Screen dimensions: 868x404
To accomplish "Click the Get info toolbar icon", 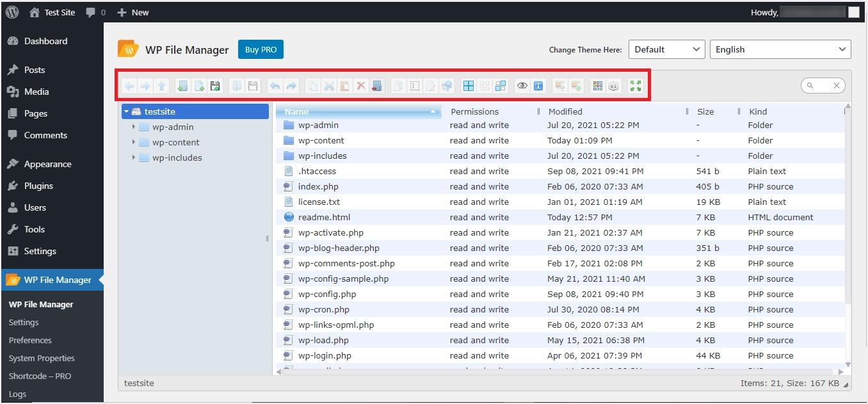I will coord(538,86).
